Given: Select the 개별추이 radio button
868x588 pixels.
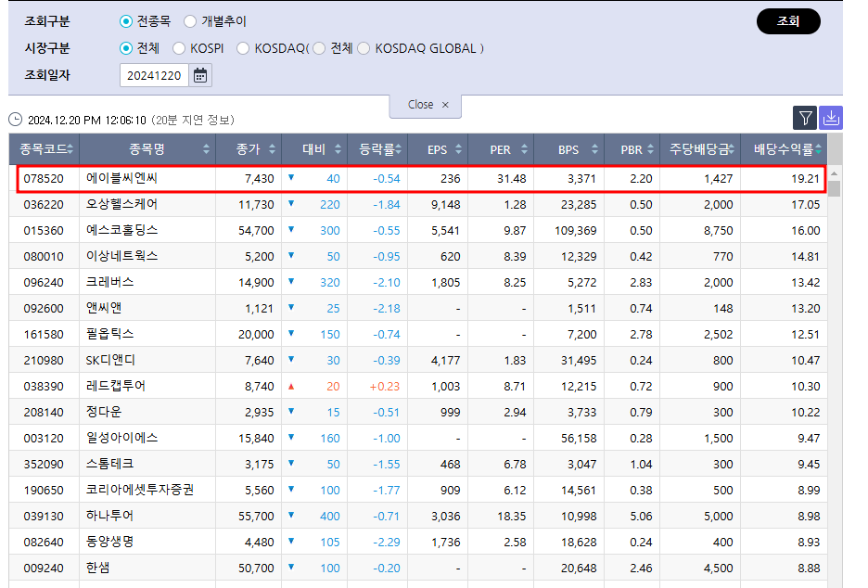Looking at the screenshot, I should point(190,21).
